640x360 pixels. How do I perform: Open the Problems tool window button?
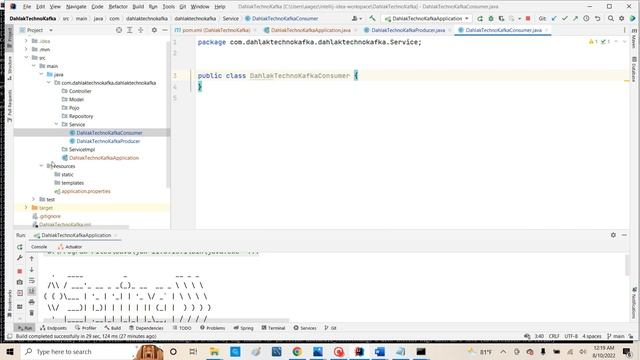[212, 328]
